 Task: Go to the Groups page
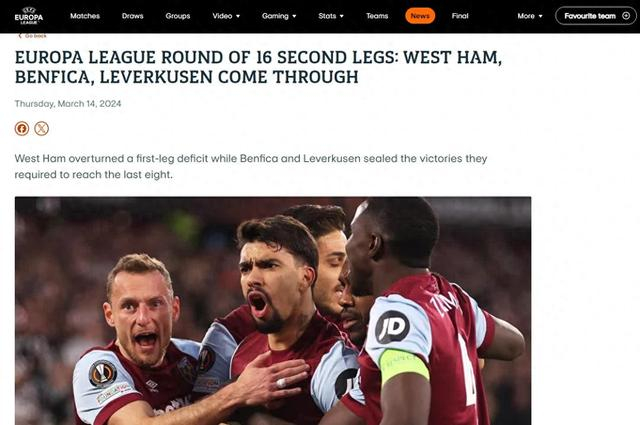tap(178, 16)
